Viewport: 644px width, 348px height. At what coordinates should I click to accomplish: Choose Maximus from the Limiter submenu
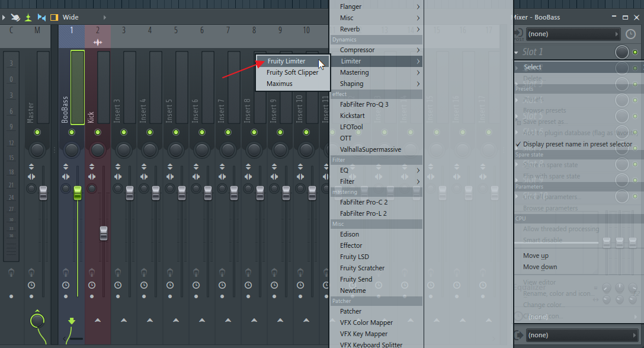click(293, 84)
